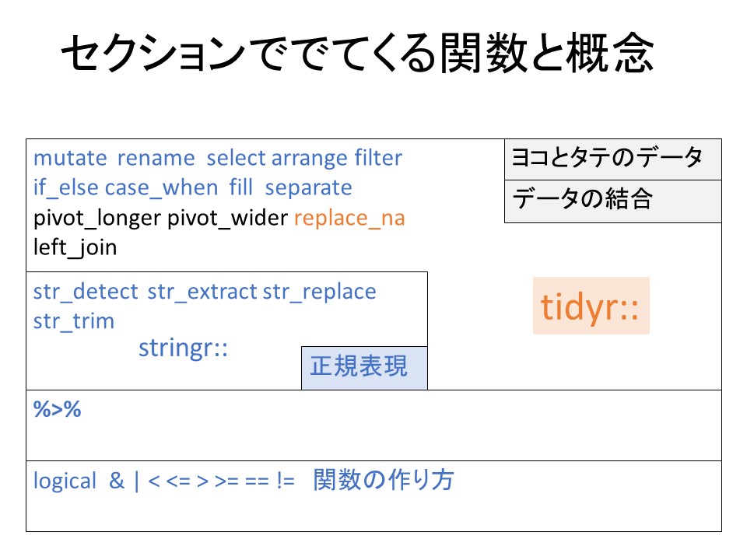Click the pivot_longer text

click(x=96, y=219)
